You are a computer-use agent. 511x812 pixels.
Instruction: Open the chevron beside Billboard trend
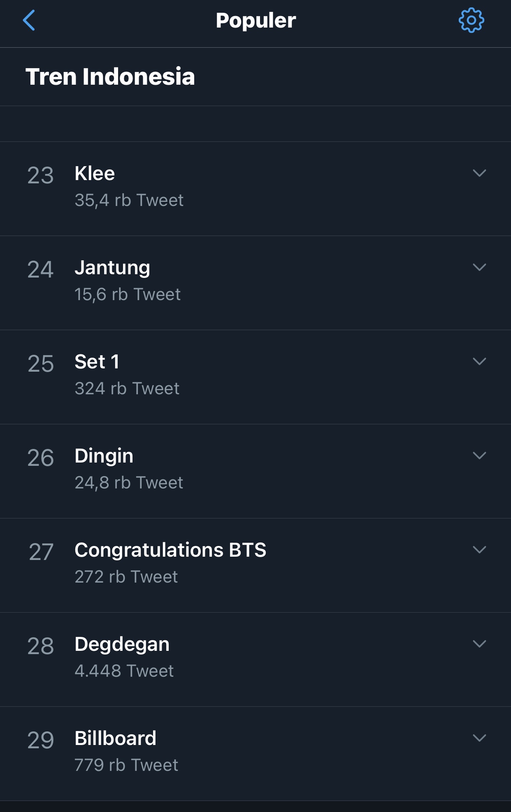coord(479,738)
